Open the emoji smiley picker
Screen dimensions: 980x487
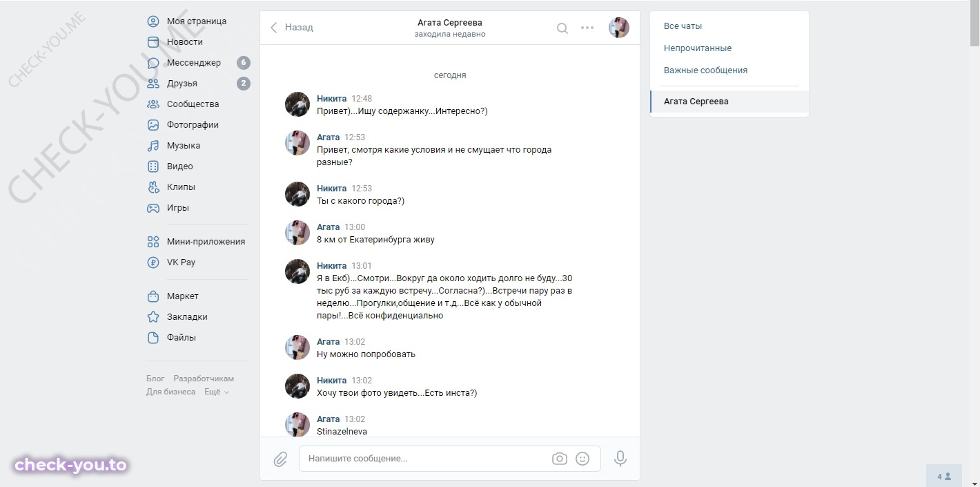(x=582, y=459)
